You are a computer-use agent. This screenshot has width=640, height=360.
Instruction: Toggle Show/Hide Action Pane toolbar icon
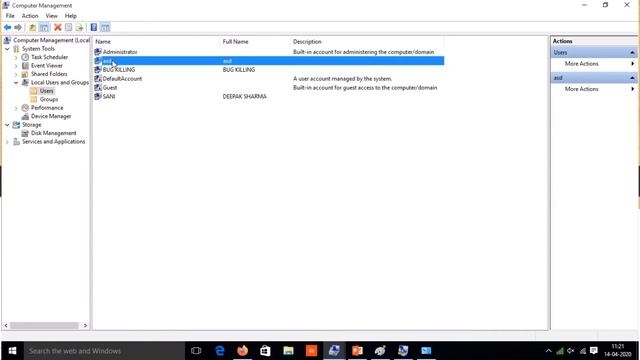click(x=105, y=27)
